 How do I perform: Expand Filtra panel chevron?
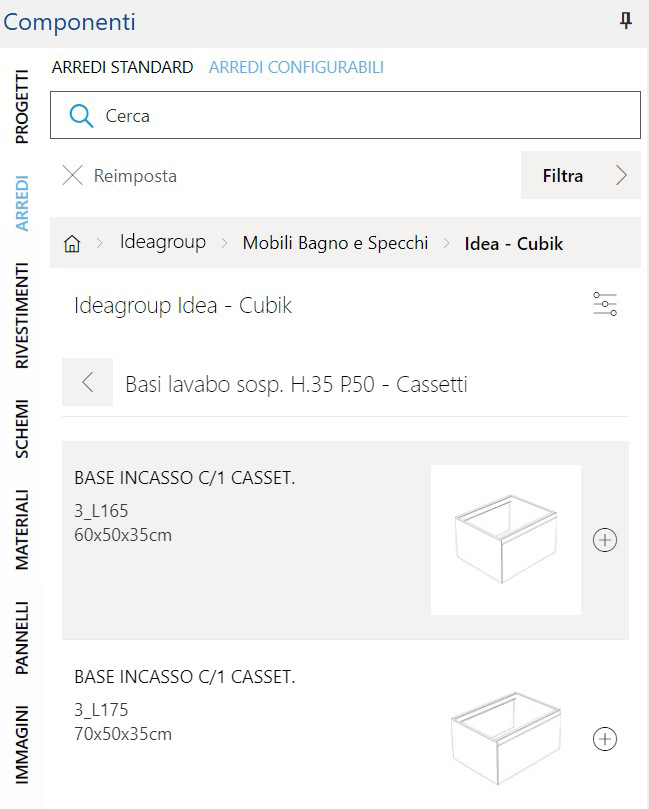tap(621, 176)
